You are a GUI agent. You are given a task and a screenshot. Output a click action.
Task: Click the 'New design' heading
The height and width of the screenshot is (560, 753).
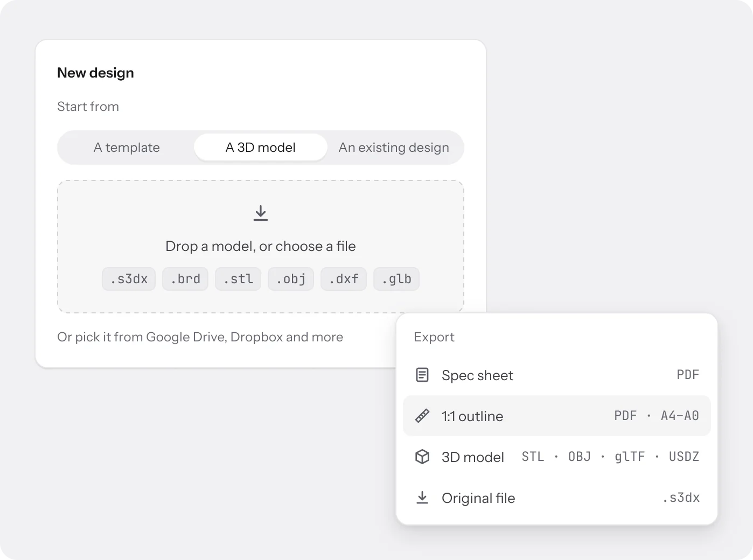click(95, 73)
